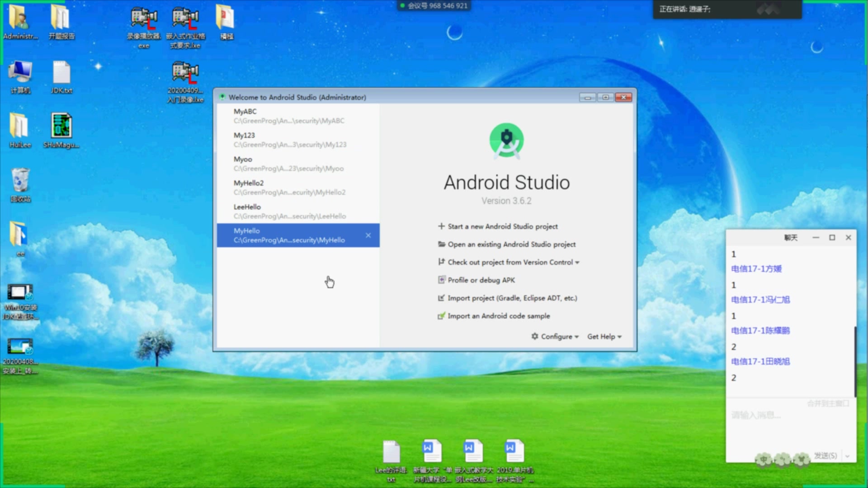Viewport: 868px width, 488px height.
Task: Open the Configure dropdown menu
Action: [x=555, y=337]
